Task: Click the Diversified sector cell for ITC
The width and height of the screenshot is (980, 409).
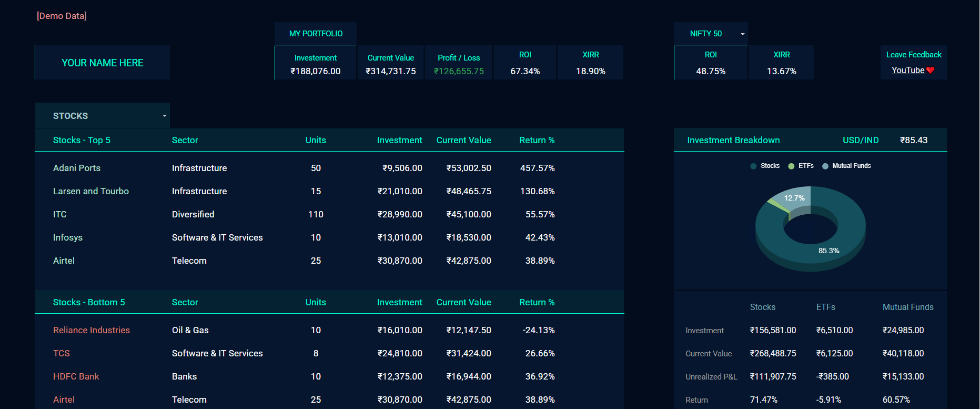Action: pos(193,214)
